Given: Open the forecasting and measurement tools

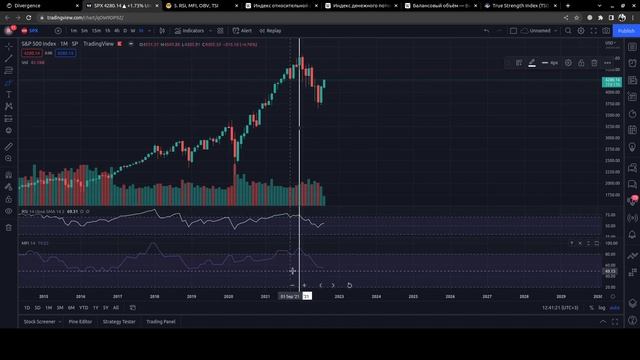Looking at the screenshot, I should tap(9, 119).
